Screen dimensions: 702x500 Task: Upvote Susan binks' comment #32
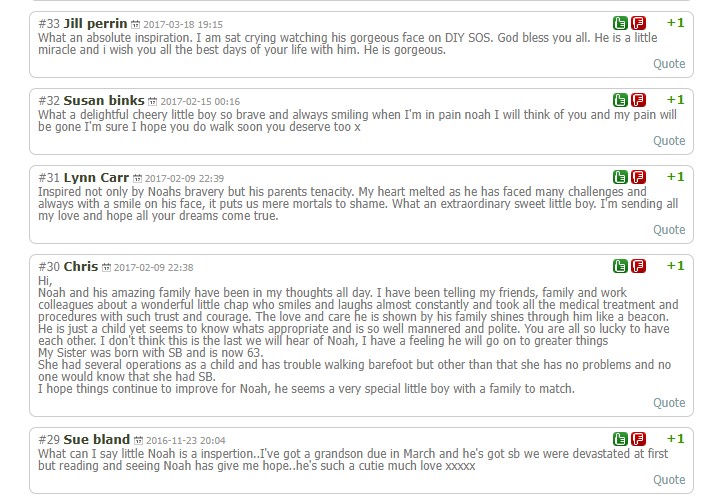(621, 100)
